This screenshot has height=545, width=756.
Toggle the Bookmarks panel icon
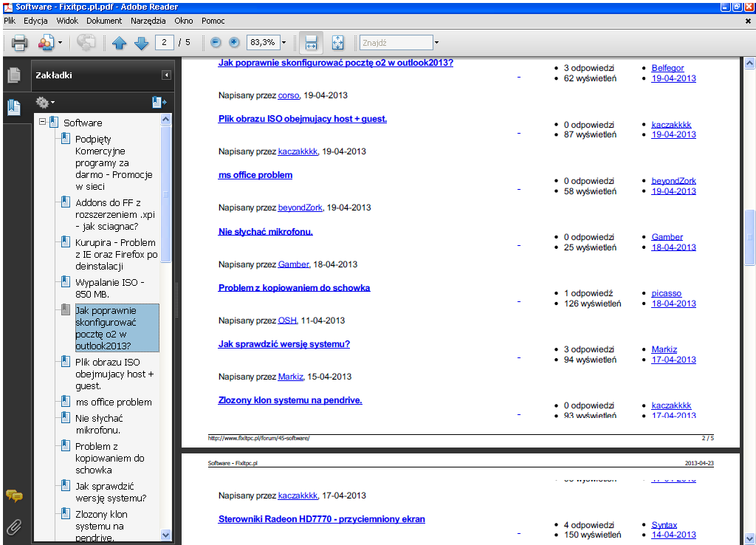coord(15,107)
